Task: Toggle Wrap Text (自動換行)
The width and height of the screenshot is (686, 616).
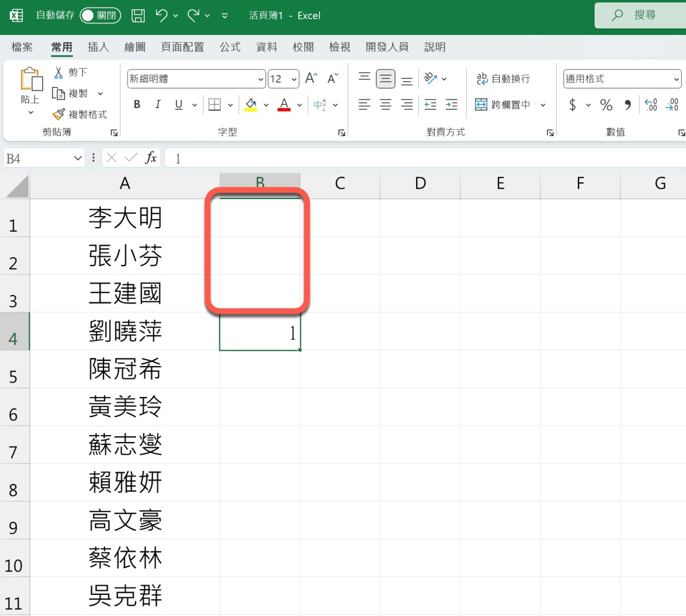Action: coord(503,79)
